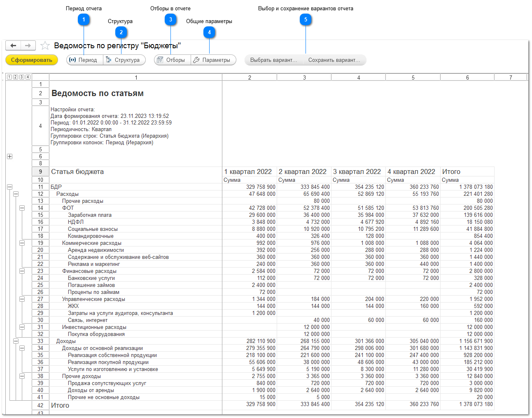Open the Период settings

coord(84,60)
